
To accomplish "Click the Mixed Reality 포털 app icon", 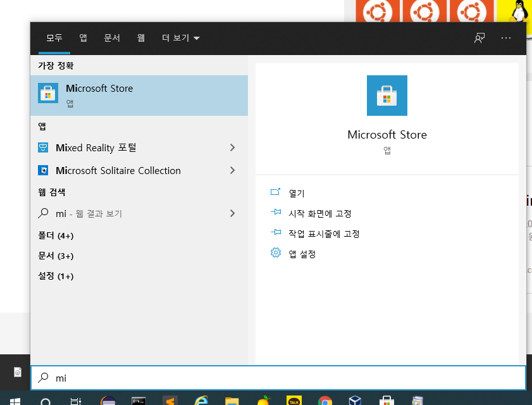I will pos(43,147).
